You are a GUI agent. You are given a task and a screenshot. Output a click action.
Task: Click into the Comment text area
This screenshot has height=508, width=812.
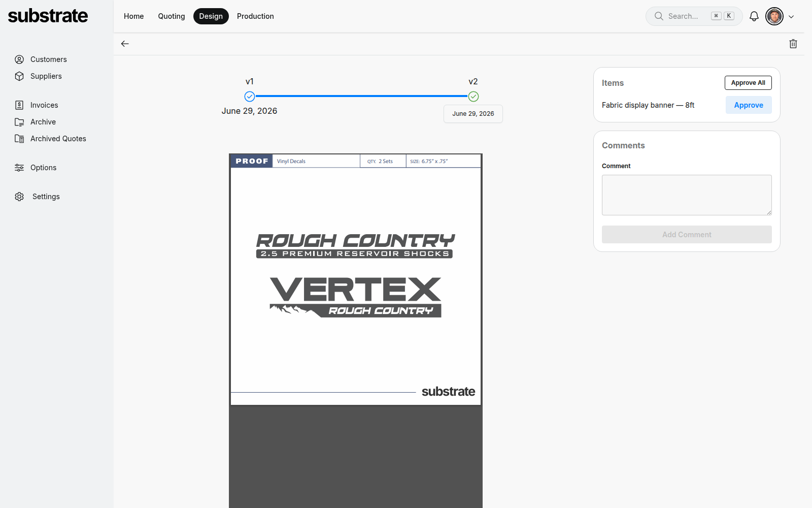[687, 195]
